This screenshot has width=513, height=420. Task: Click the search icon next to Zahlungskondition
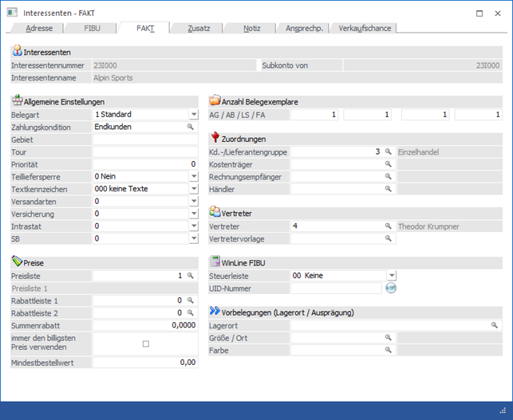(191, 127)
